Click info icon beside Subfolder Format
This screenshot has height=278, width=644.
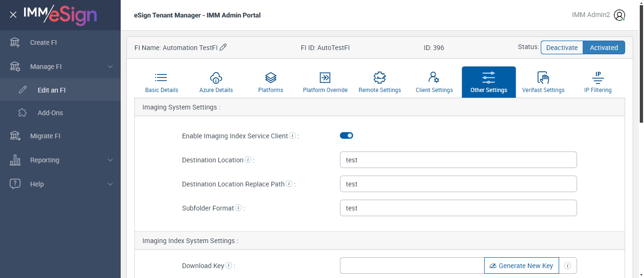(239, 208)
